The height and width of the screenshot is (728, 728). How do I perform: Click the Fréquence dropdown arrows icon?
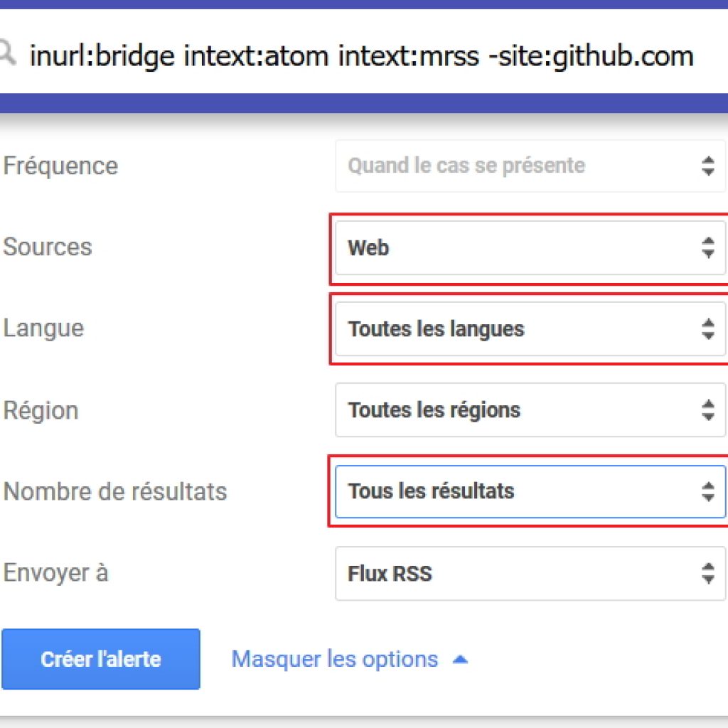(707, 166)
